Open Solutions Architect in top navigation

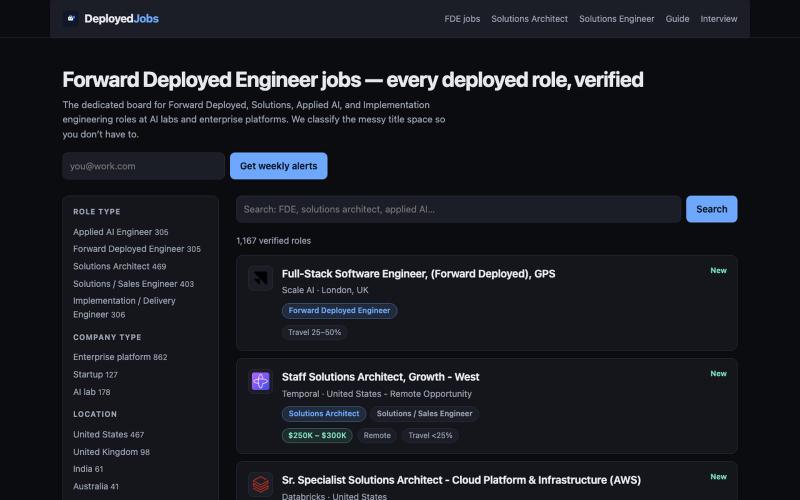click(530, 19)
